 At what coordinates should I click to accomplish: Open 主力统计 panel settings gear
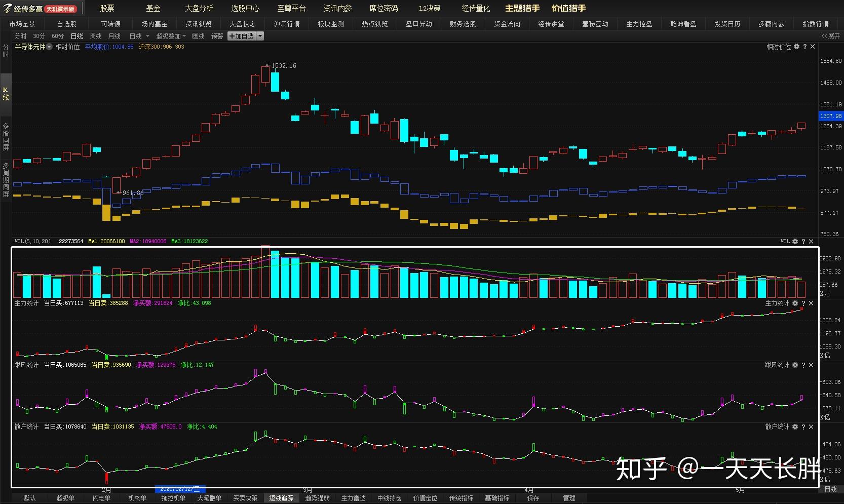(795, 303)
